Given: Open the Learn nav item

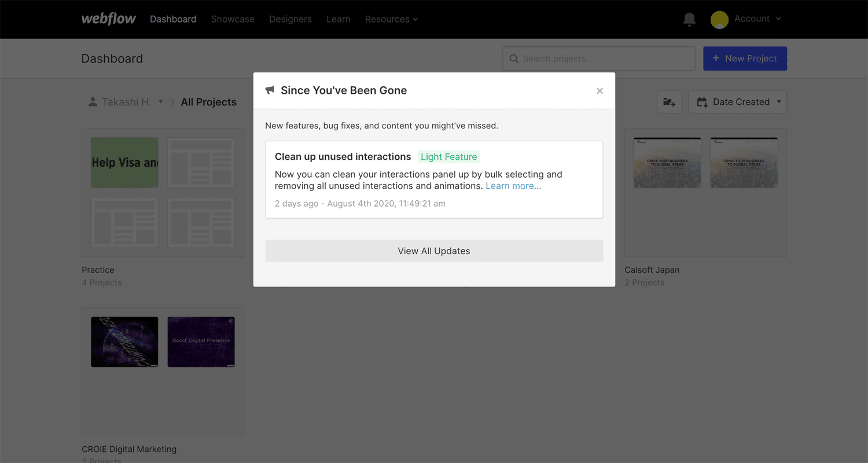Looking at the screenshot, I should point(339,19).
